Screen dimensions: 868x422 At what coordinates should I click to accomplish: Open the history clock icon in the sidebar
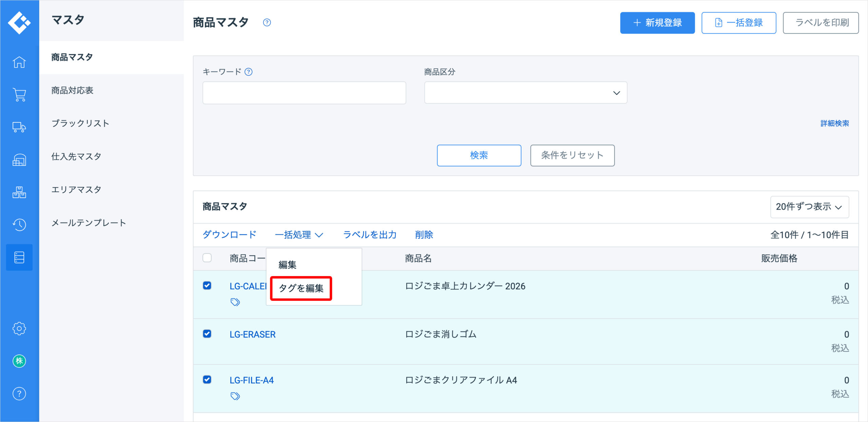tap(19, 225)
